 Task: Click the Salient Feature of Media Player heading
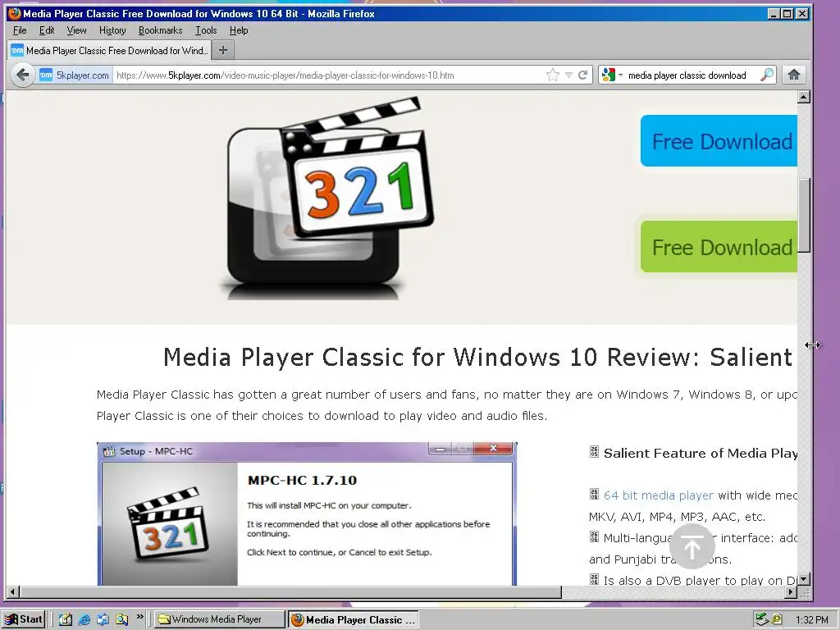[x=701, y=453]
